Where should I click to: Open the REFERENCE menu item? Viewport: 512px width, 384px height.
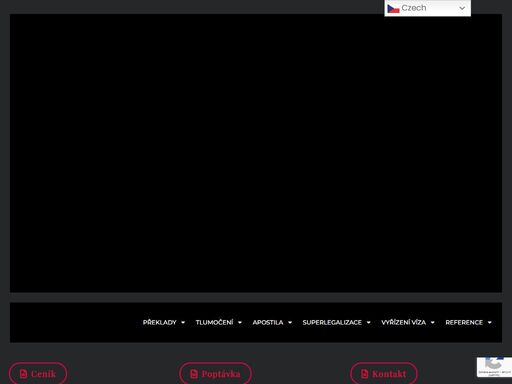(464, 322)
